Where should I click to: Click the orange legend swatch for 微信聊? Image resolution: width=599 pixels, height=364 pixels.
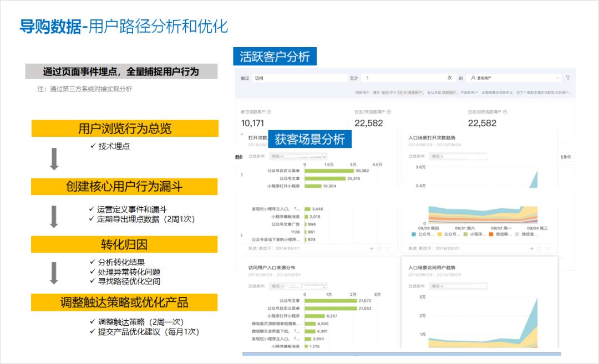[x=491, y=234]
